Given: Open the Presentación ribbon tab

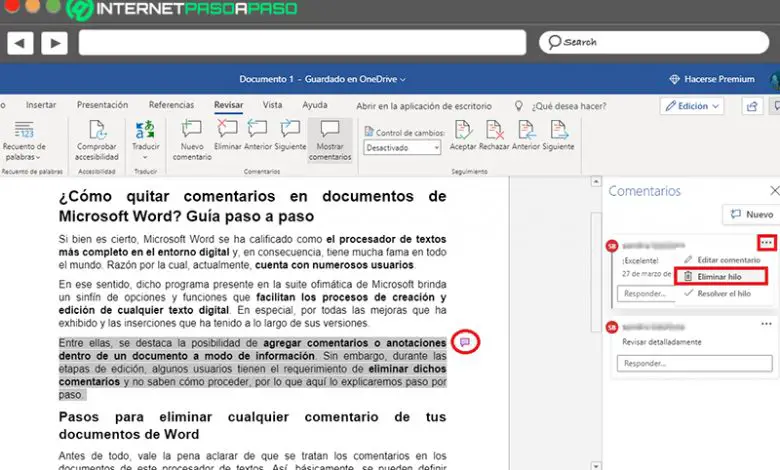Looking at the screenshot, I should point(102,105).
